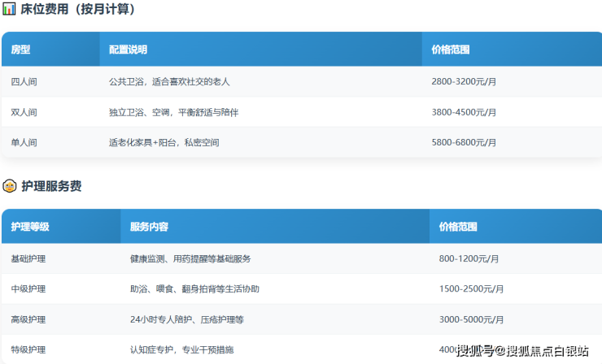Click the 3800-4500元/月 price cell
Viewport: 602px width, 364px height.
[x=464, y=112]
